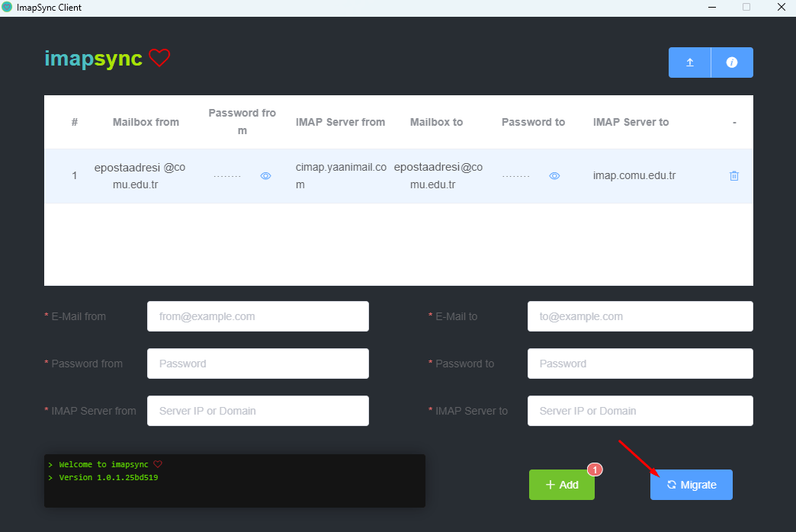Click the Mailbox from address cell
Image resolution: width=796 pixels, height=532 pixels.
(x=140, y=175)
